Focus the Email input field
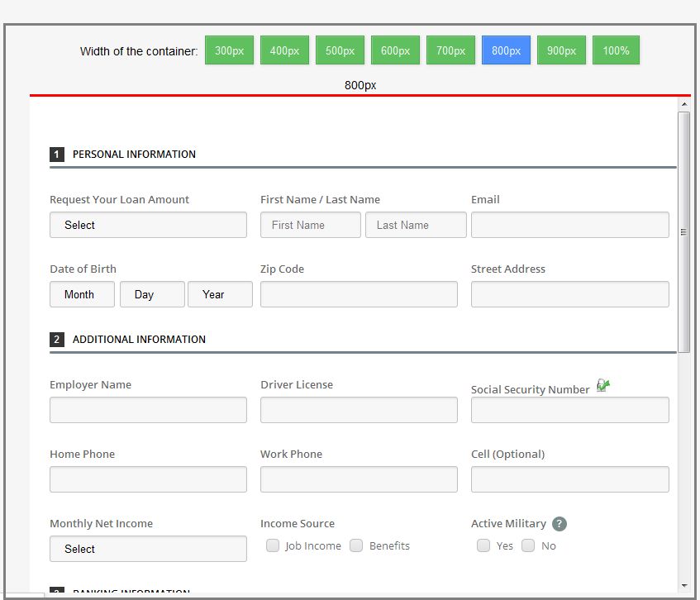Screen dimensions: 700x600 tap(569, 225)
